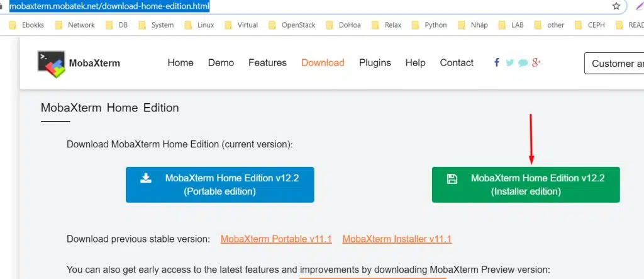Screen dimensions: 644x279
Task: Click the MobaXterm logo icon
Action: click(52, 63)
